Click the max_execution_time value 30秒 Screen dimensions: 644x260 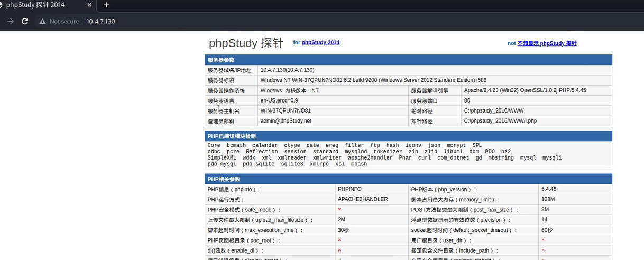point(344,230)
